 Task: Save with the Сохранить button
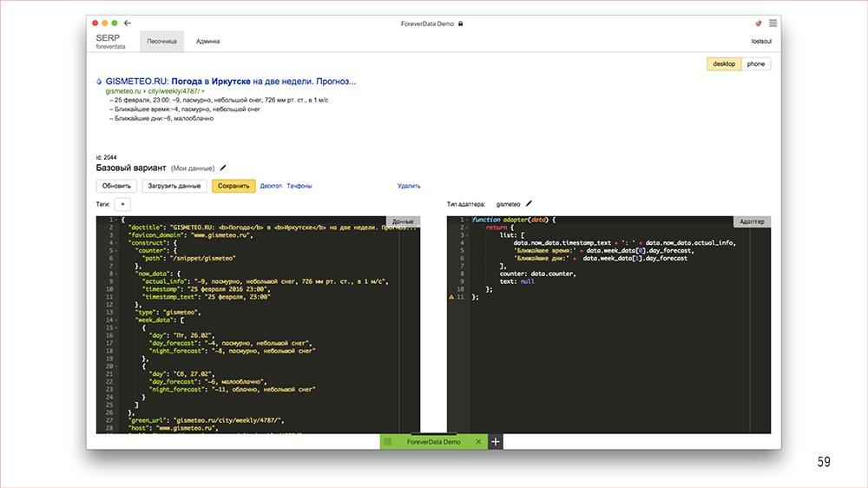pyautogui.click(x=233, y=186)
